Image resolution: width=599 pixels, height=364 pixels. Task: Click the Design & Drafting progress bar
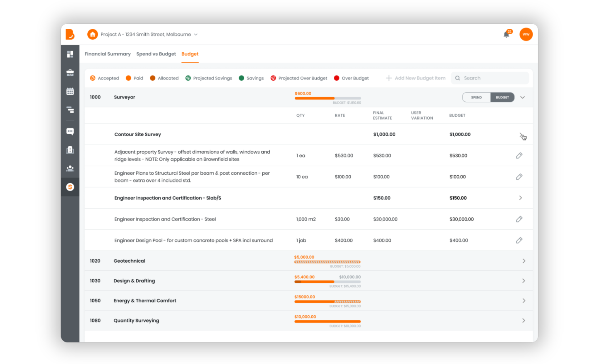click(x=328, y=282)
